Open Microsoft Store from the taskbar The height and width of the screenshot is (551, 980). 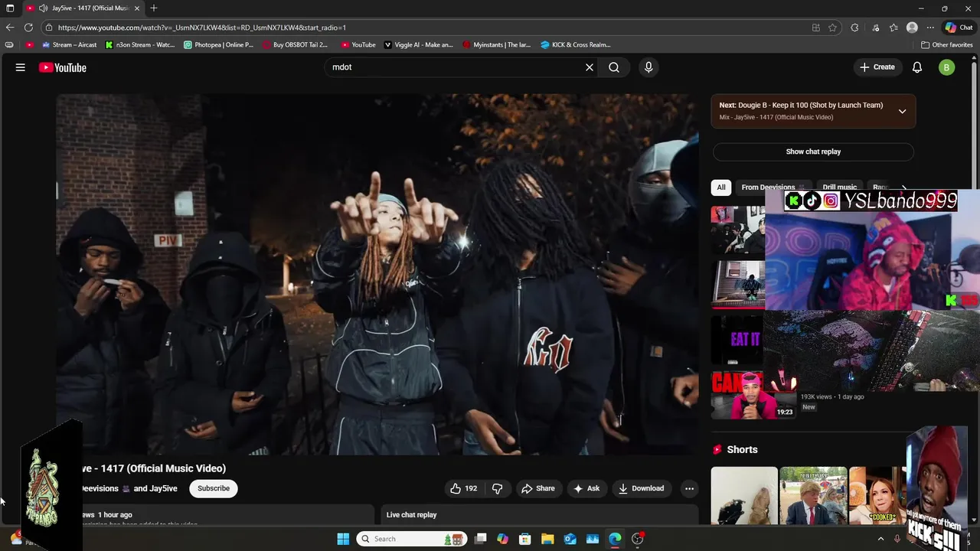[x=525, y=539]
